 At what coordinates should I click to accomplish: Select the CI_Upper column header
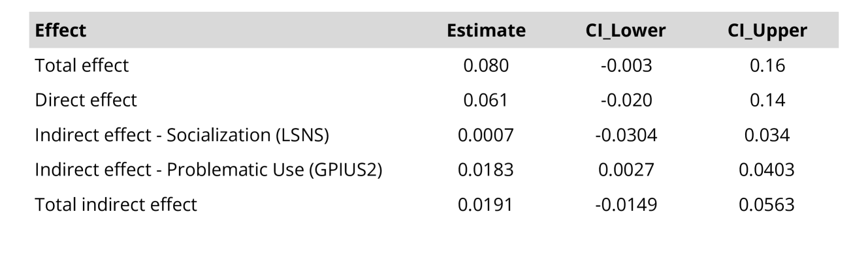767,31
